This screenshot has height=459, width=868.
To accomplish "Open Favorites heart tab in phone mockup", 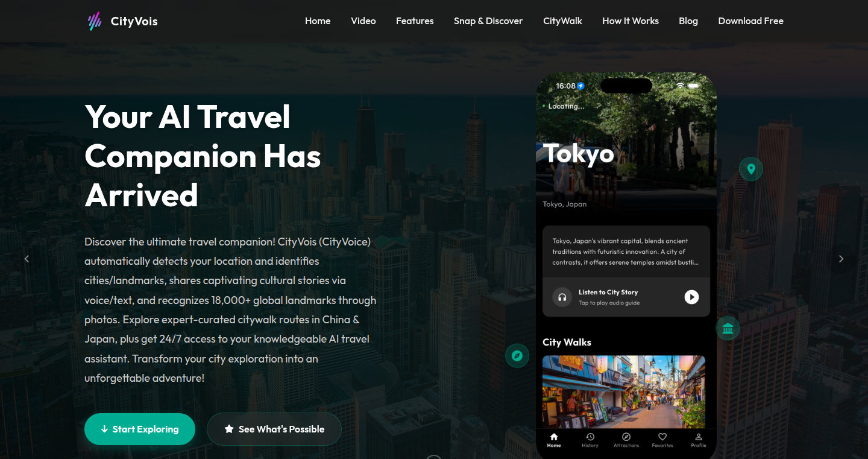I will click(662, 440).
